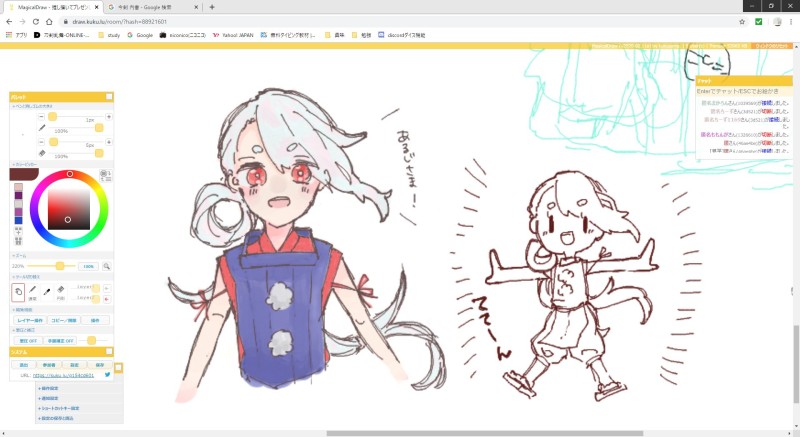
Task: Collapse pen and eraser size section
Action: point(32,106)
